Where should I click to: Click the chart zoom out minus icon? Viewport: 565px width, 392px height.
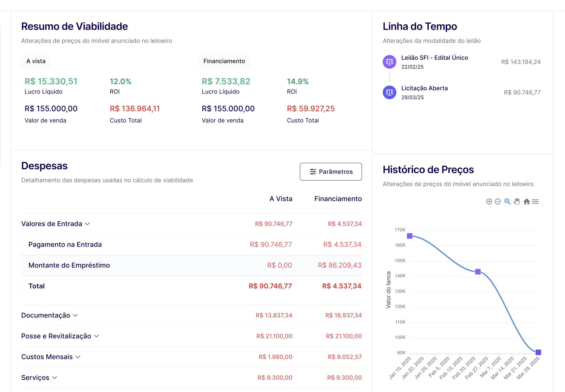point(498,202)
